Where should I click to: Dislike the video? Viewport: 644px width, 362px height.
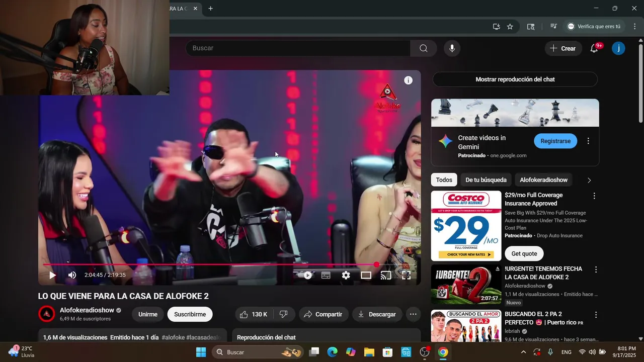(284, 314)
